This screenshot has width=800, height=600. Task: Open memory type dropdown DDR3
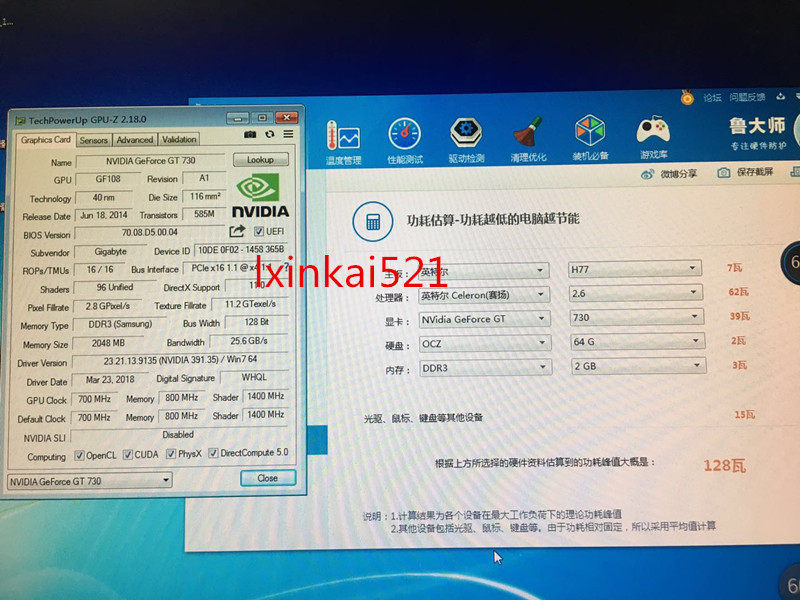485,367
